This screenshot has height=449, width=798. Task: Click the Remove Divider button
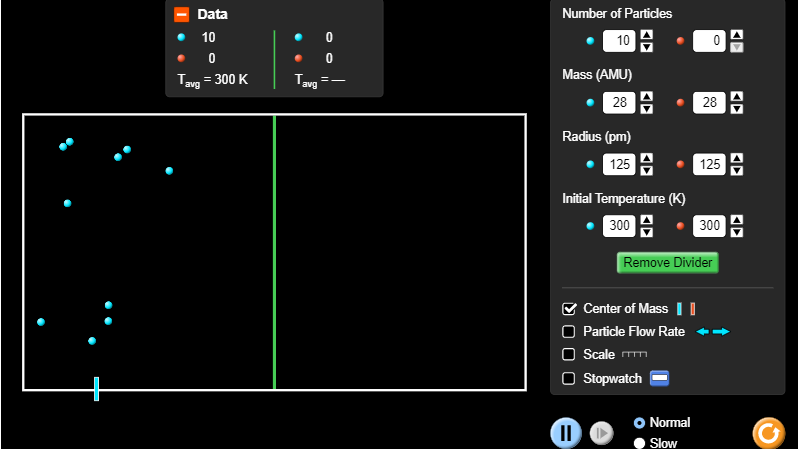pyautogui.click(x=667, y=262)
